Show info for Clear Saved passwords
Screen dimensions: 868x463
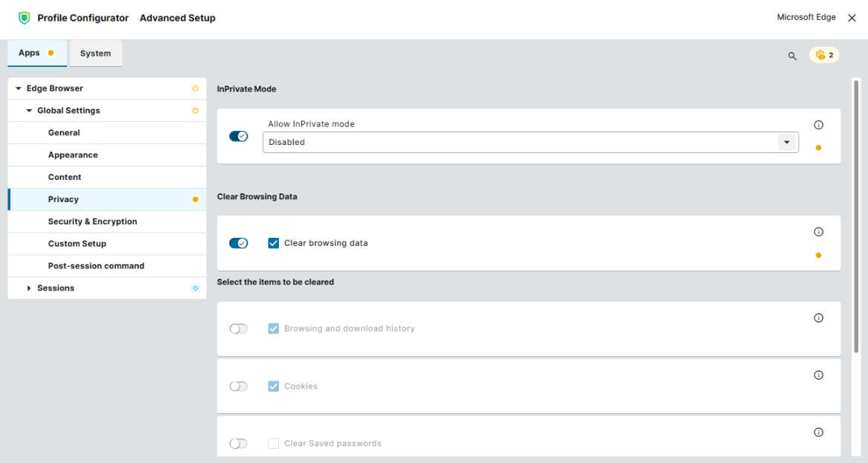click(819, 433)
